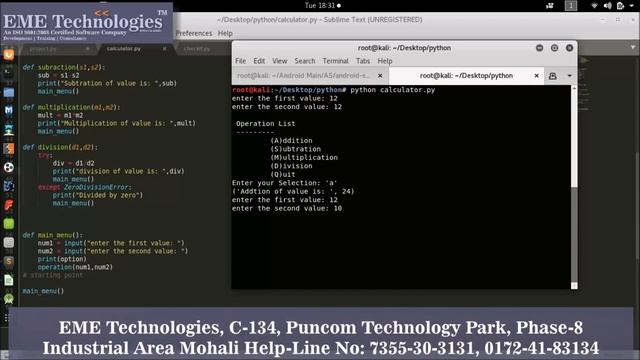Click 'print(option)' line in editor
The width and height of the screenshot is (640, 360).
click(62, 259)
